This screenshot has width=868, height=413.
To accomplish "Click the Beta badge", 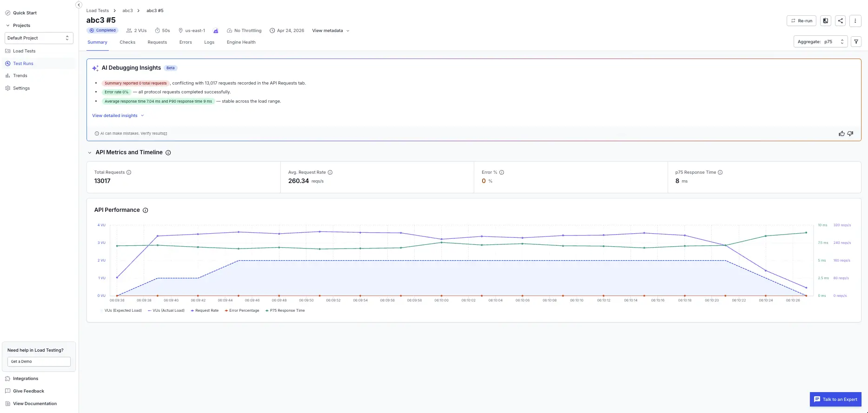I will (x=171, y=68).
